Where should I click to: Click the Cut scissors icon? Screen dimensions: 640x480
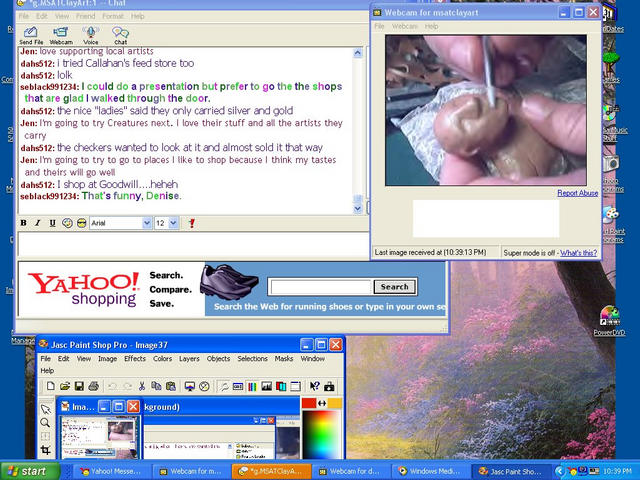tap(142, 386)
